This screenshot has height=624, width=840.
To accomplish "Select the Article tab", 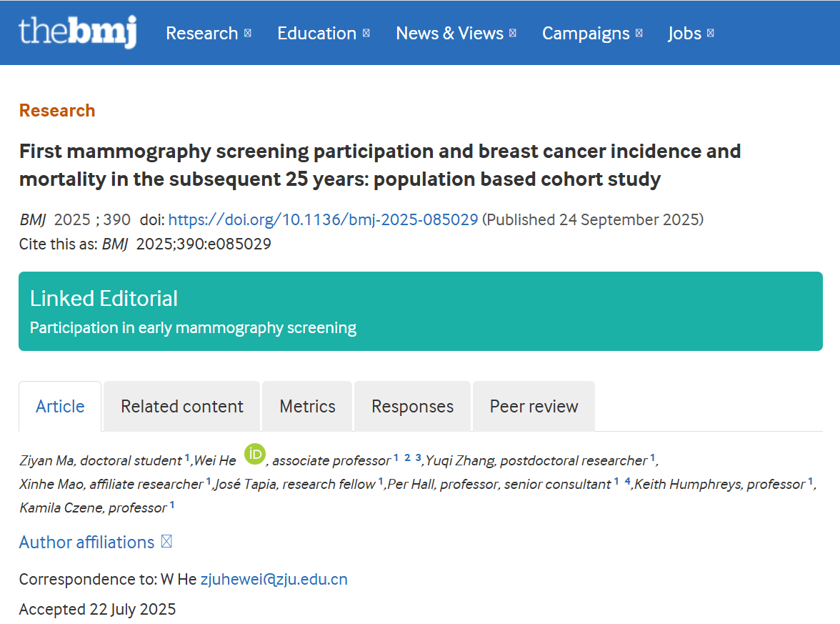I will click(60, 406).
